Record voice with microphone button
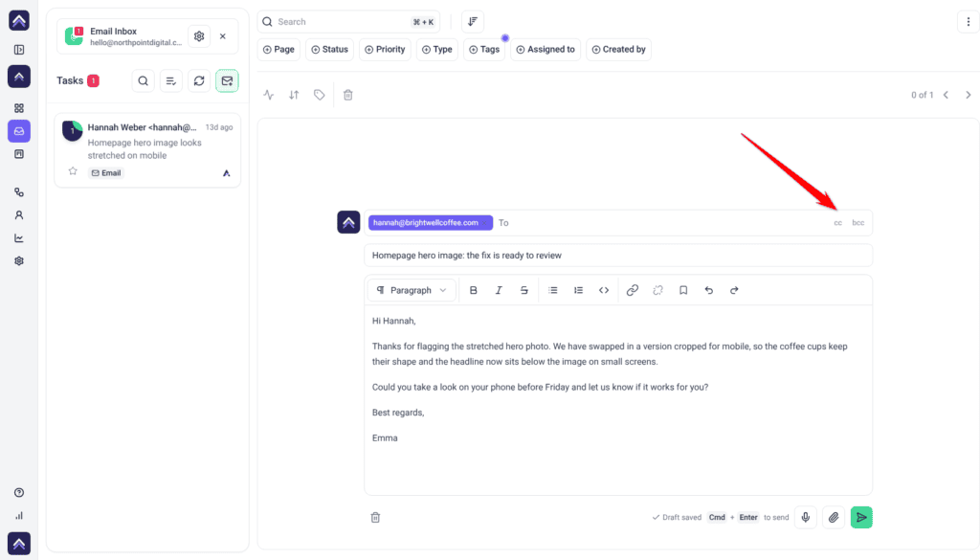Viewport: 980px width, 560px height. pyautogui.click(x=806, y=518)
